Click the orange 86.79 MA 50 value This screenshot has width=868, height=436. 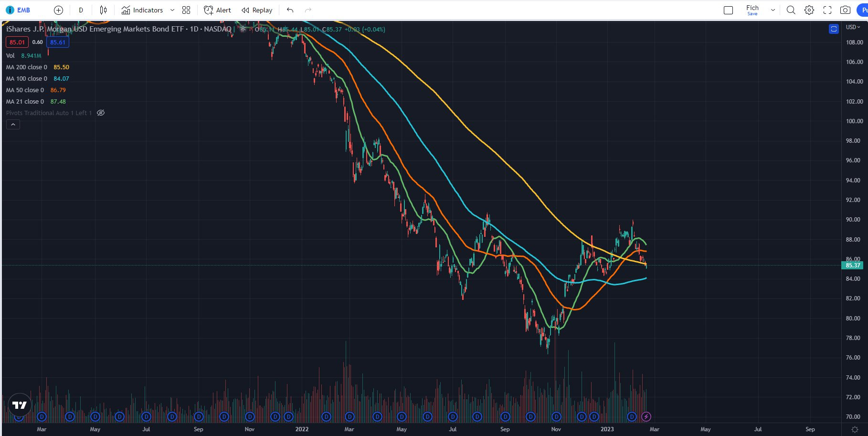coord(58,90)
